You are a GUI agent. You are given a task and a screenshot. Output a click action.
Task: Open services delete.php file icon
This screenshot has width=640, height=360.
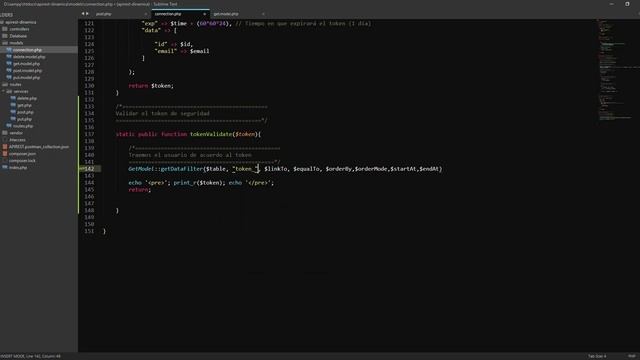[13, 98]
